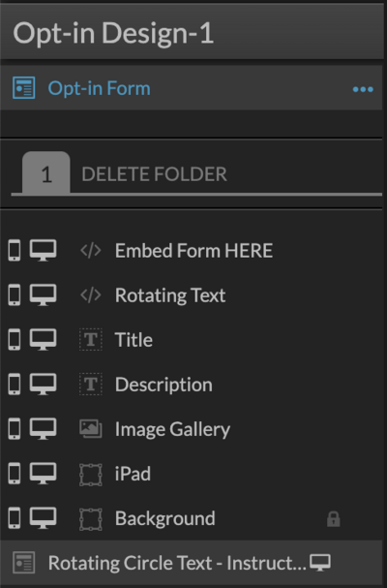Click the DELETE FOLDER button
This screenshot has width=387, height=588.
point(154,174)
